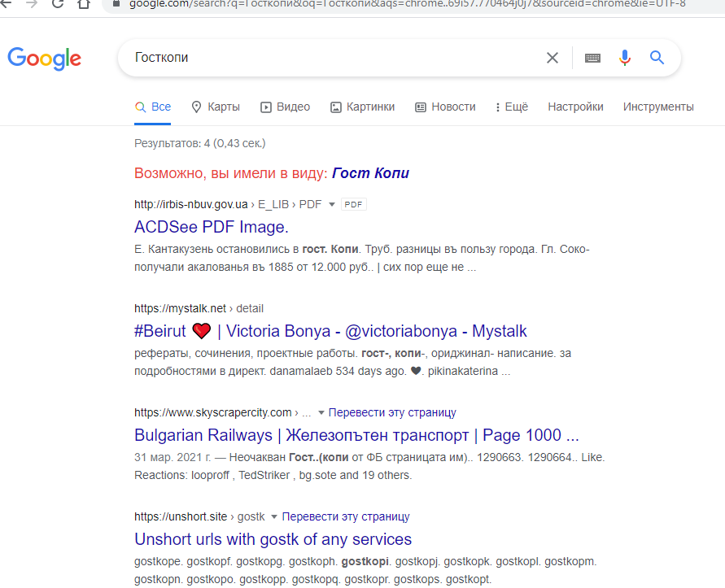
Task: Click the browser reload icon
Action: click(x=58, y=4)
